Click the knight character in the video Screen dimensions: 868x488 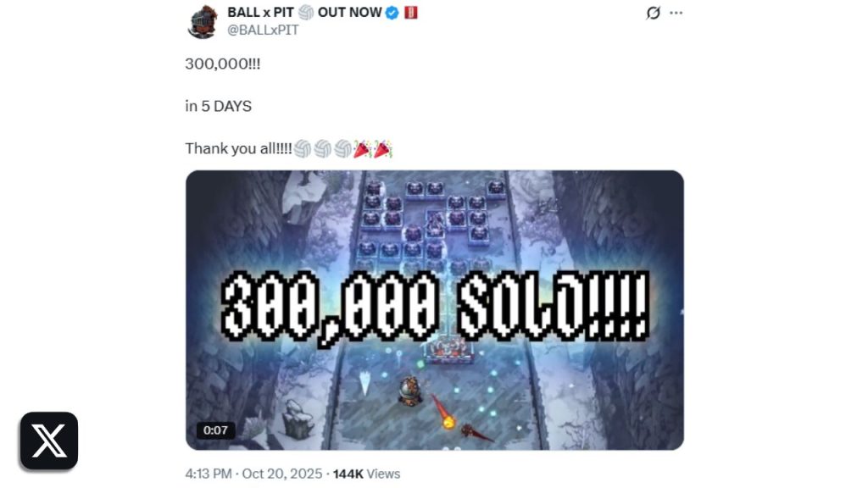410,391
